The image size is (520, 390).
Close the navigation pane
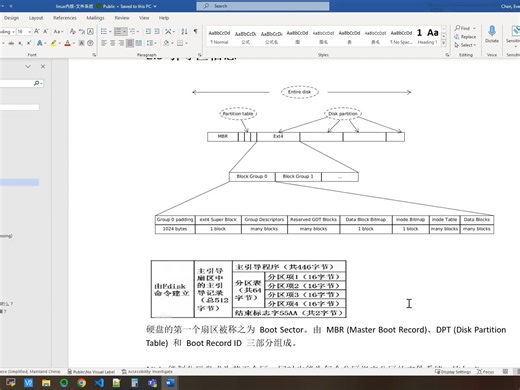pyautogui.click(x=43, y=66)
